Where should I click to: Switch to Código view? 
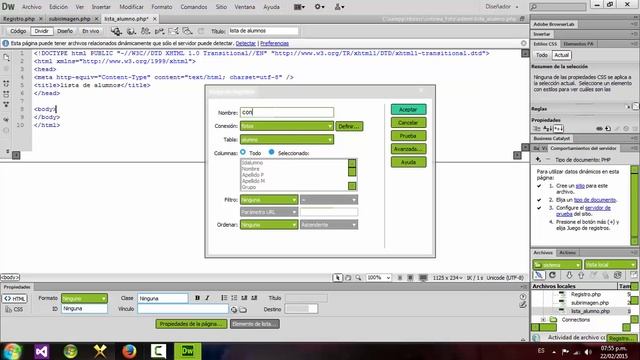18,31
